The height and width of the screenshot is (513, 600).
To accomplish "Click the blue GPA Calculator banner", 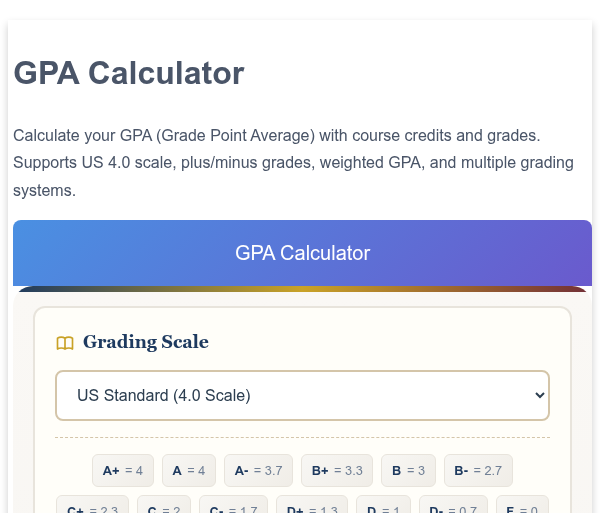I will coord(302,253).
